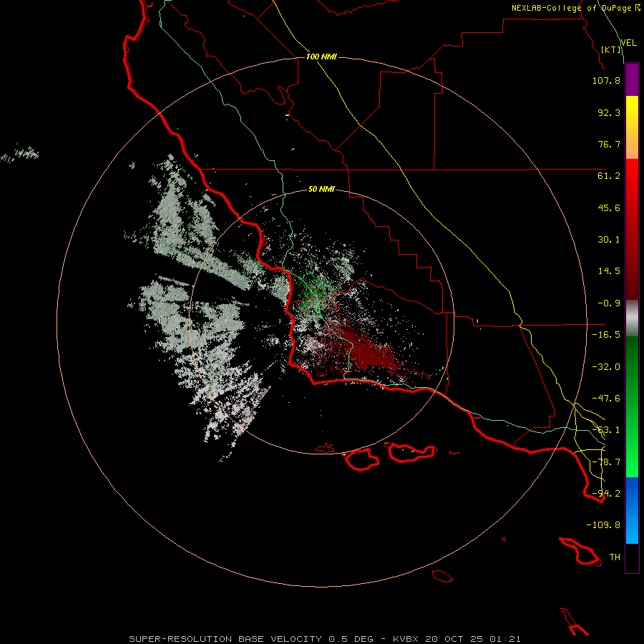
Task: Select the 107.8 legend value
Action: (606, 80)
